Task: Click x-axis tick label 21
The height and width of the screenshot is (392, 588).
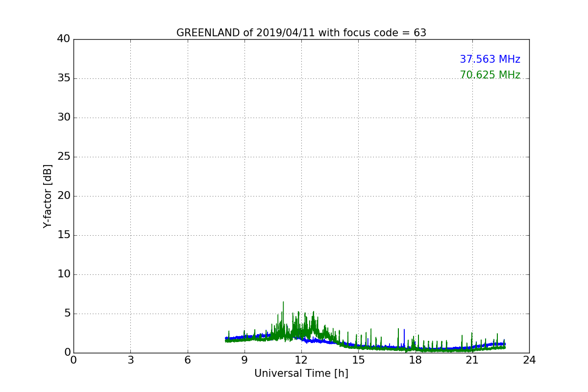Action: click(x=472, y=360)
